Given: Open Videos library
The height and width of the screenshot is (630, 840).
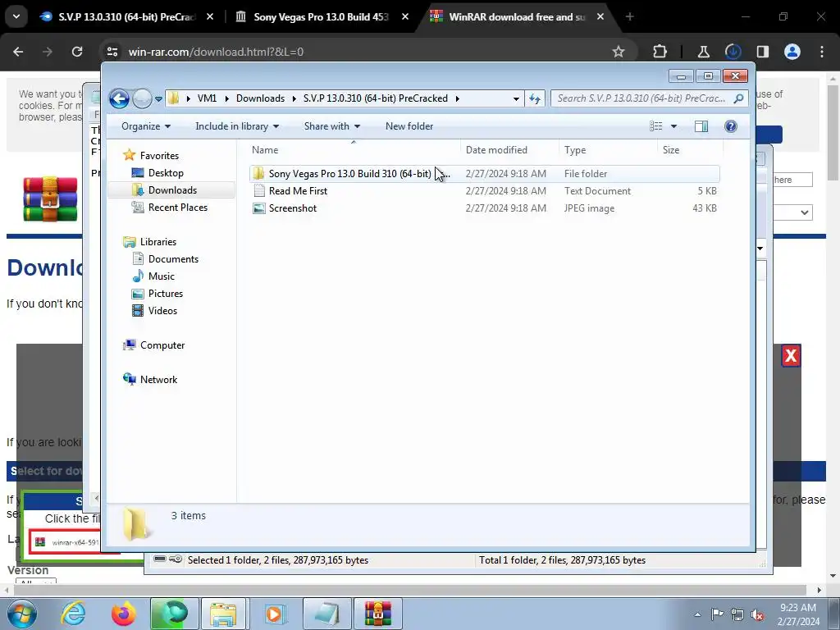Looking at the screenshot, I should (162, 310).
